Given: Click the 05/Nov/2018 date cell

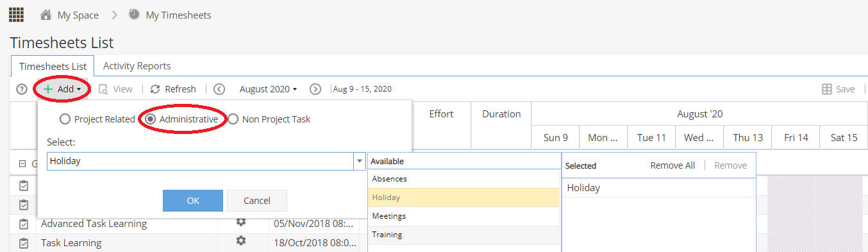Looking at the screenshot, I should (x=313, y=224).
